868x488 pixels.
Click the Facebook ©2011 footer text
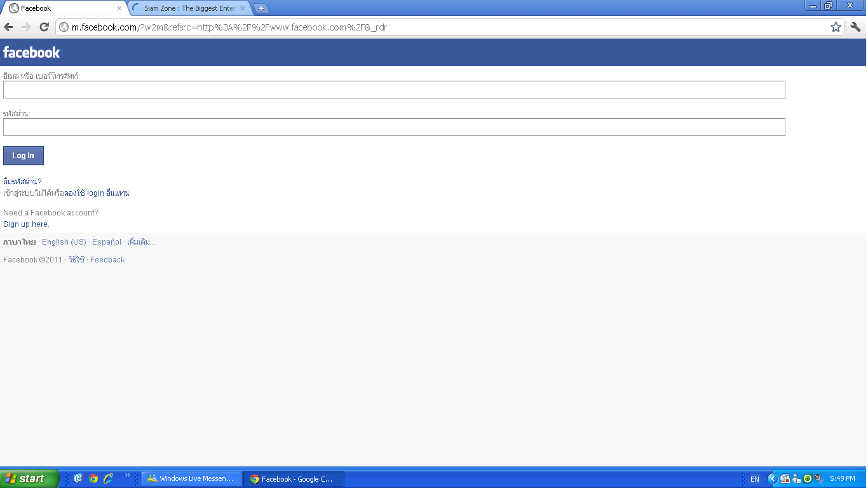33,260
